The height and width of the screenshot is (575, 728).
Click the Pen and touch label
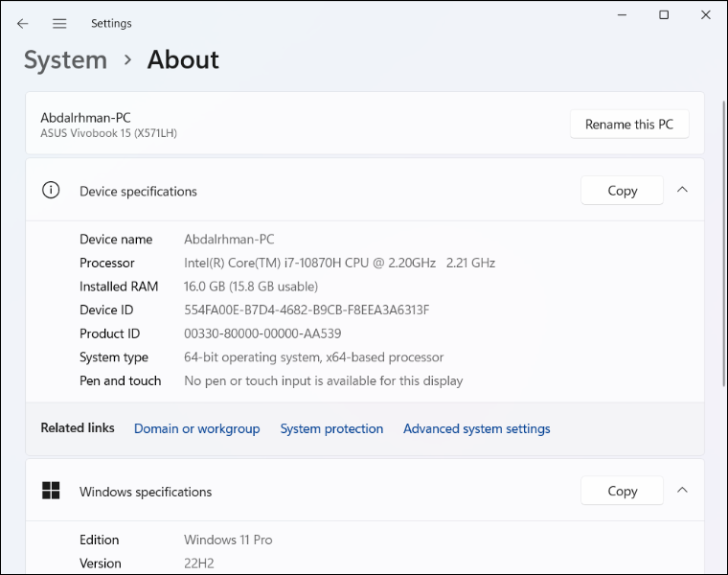click(x=121, y=380)
